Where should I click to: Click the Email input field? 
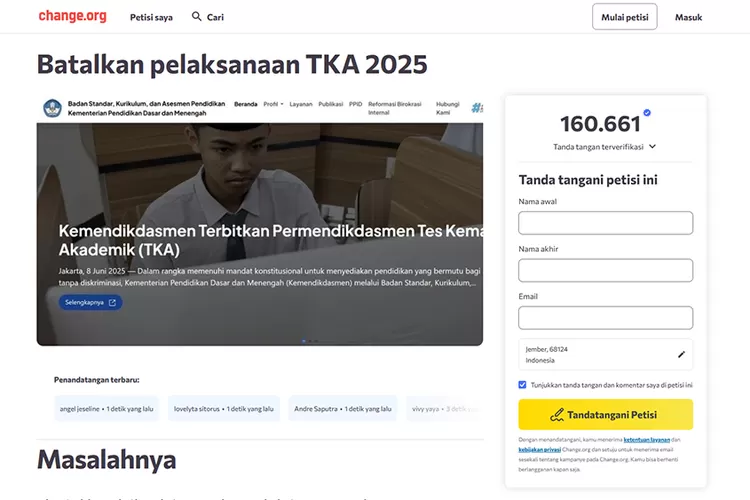click(606, 318)
